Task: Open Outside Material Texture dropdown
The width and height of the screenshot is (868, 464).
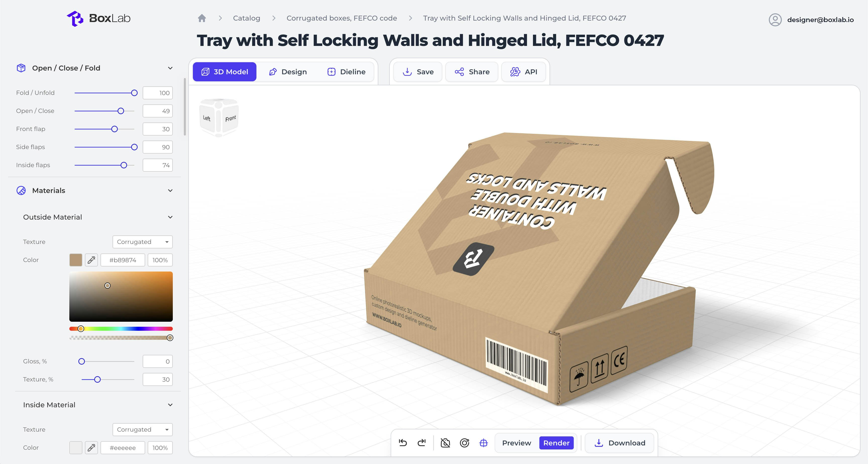Action: 143,242
